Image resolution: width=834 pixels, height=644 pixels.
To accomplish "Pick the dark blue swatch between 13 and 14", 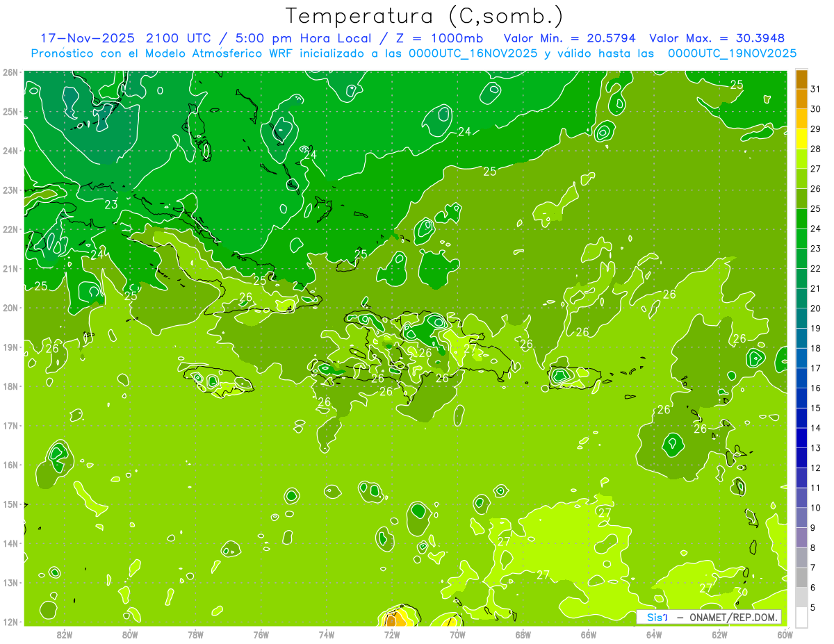I will point(801,438).
